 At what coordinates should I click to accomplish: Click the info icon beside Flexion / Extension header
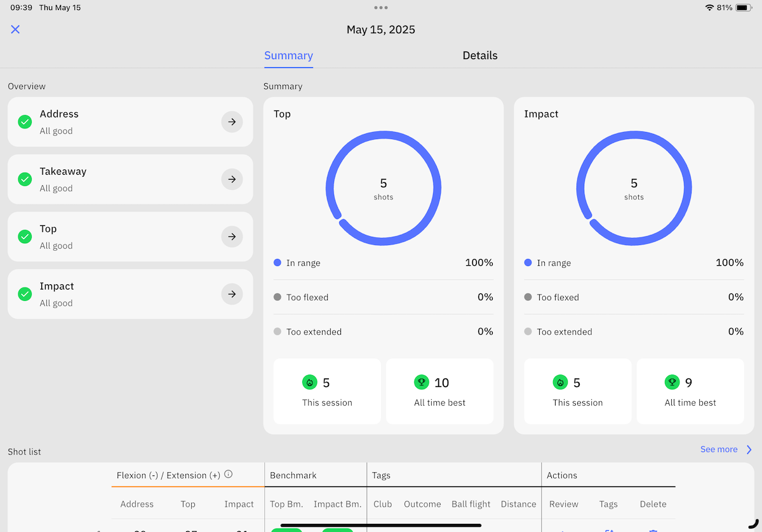[229, 474]
